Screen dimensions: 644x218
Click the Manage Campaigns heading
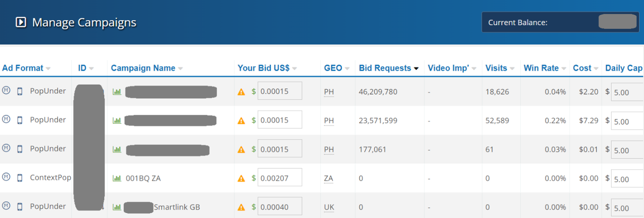click(84, 22)
